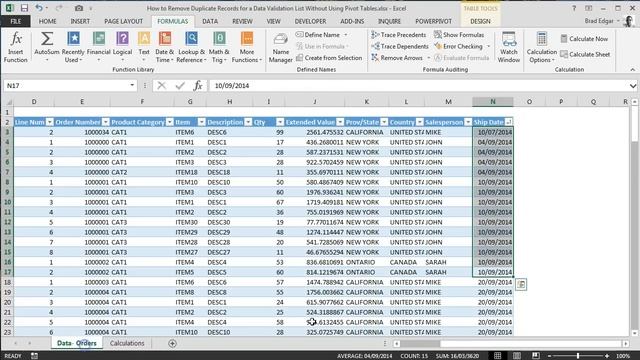
Task: Open the Name Manager
Action: click(x=280, y=47)
